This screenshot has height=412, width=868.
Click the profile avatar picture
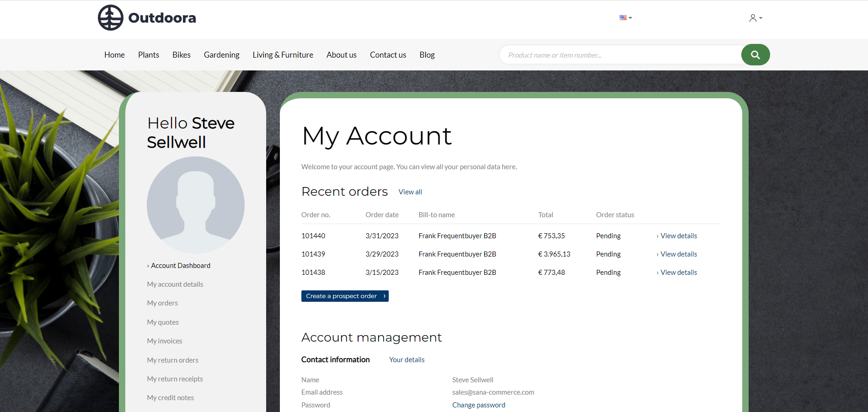click(195, 204)
